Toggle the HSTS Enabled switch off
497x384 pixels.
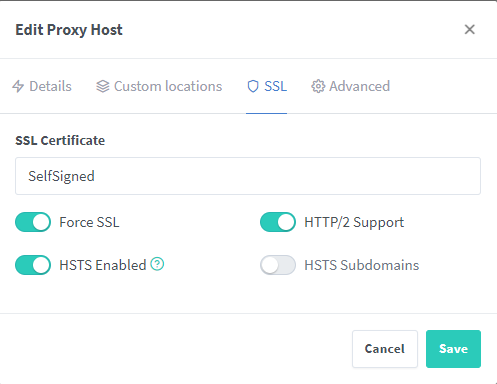(33, 265)
